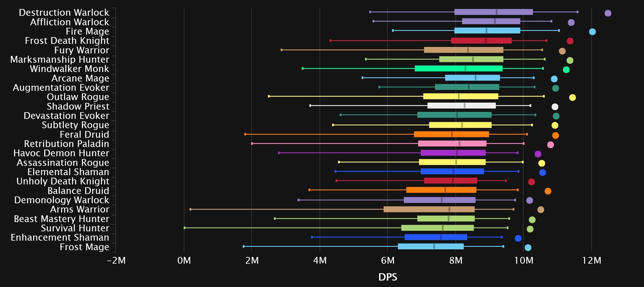Click the Outlaw Rogue yellow outlier dot
Screen dimensions: 644x287
click(x=572, y=98)
